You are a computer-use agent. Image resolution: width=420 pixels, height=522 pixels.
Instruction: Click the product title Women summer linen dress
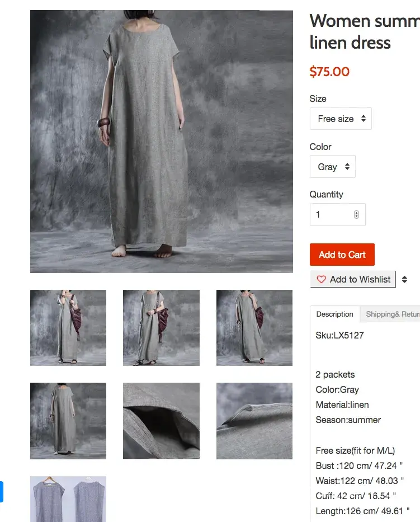tap(365, 32)
